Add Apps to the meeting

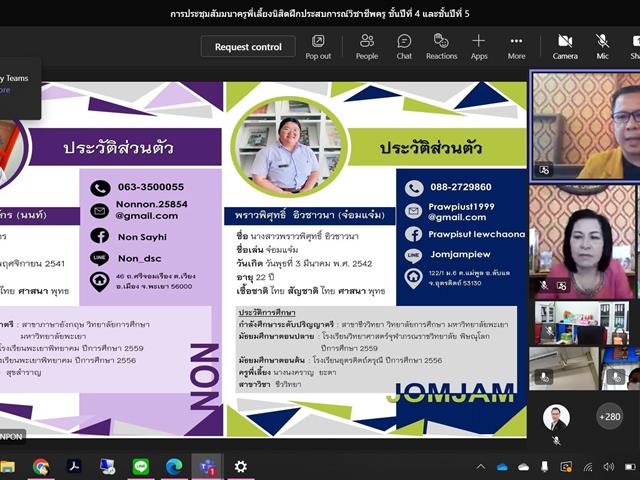tap(479, 47)
